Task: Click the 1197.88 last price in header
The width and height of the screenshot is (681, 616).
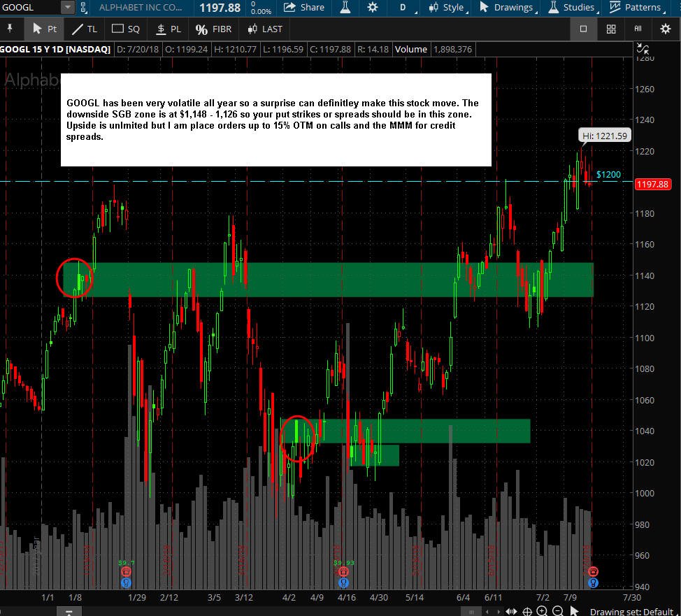Action: [x=220, y=8]
